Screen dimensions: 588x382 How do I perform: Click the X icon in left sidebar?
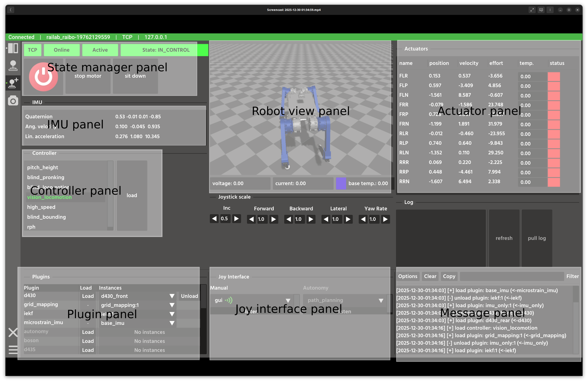(x=13, y=332)
